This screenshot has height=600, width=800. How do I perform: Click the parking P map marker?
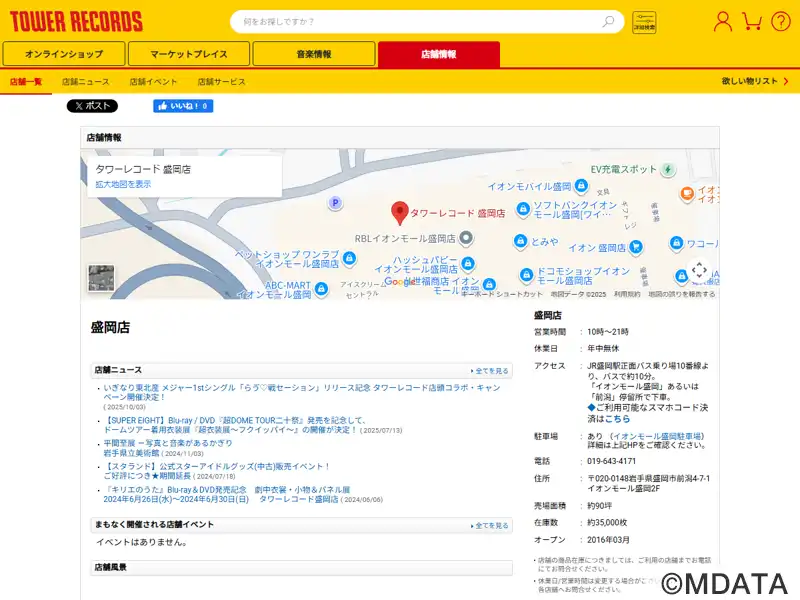click(x=335, y=203)
